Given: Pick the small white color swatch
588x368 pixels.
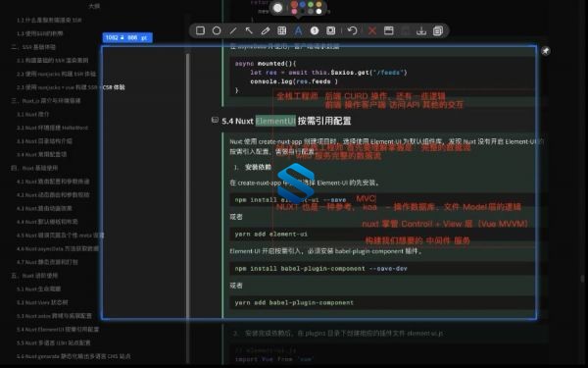Looking at the screenshot, I should pyautogui.click(x=318, y=12).
